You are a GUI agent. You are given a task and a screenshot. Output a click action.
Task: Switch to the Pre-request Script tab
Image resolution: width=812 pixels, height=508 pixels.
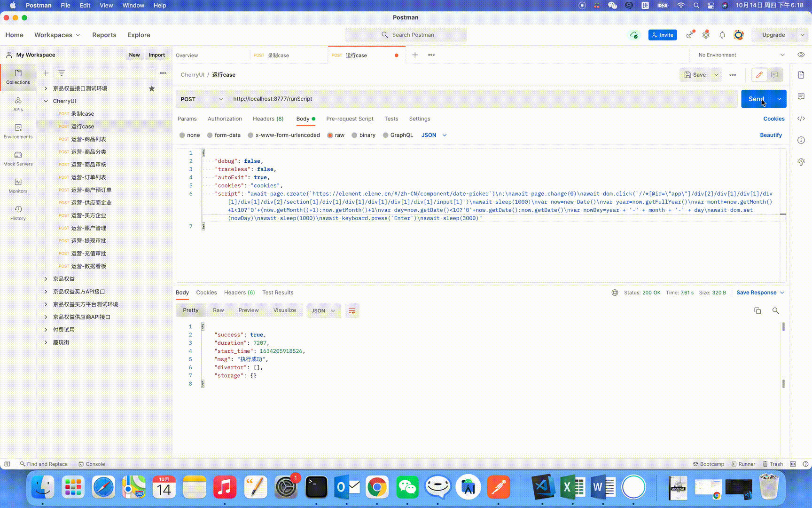[350, 119]
